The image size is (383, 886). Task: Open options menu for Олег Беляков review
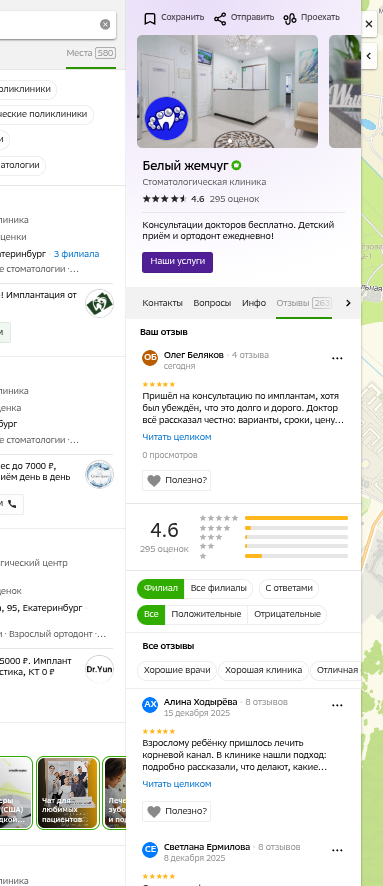point(337,358)
